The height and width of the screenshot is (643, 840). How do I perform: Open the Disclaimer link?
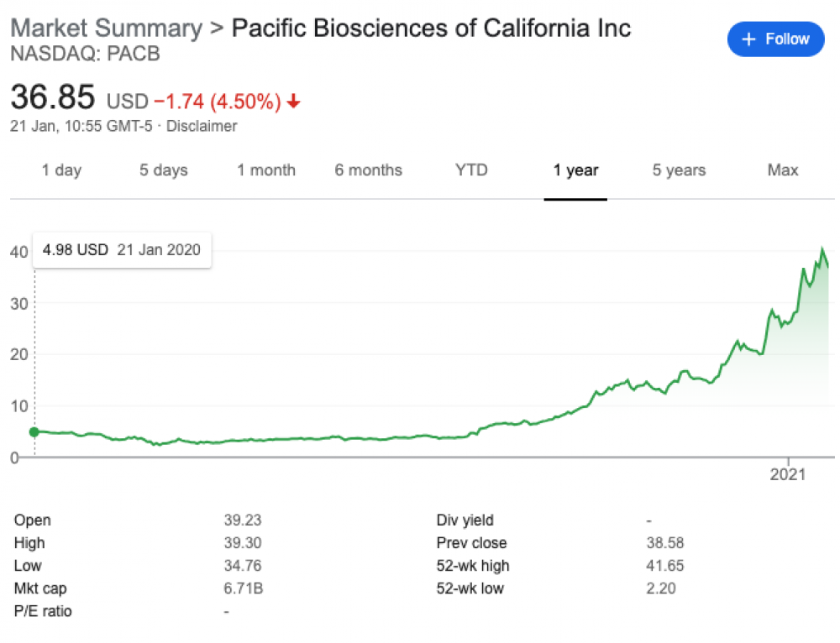[202, 127]
